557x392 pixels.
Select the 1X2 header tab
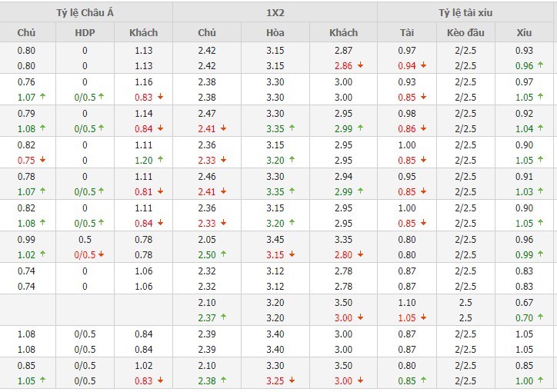pos(275,12)
